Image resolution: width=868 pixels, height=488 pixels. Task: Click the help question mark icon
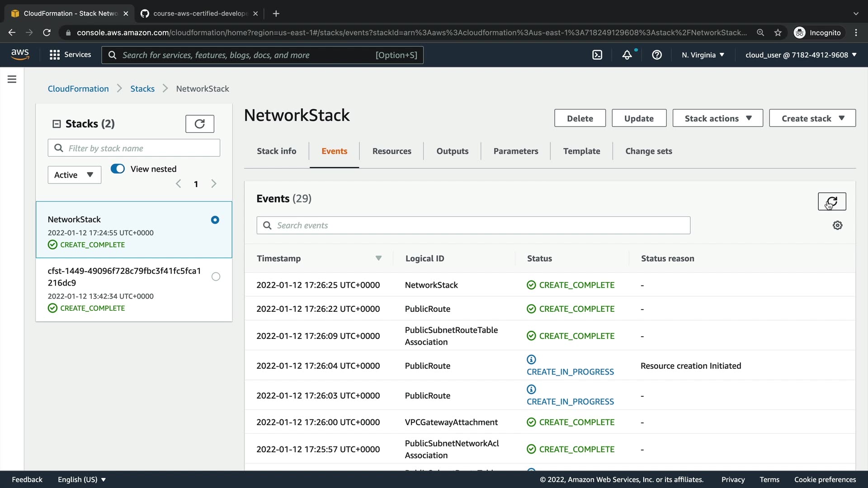click(x=657, y=55)
